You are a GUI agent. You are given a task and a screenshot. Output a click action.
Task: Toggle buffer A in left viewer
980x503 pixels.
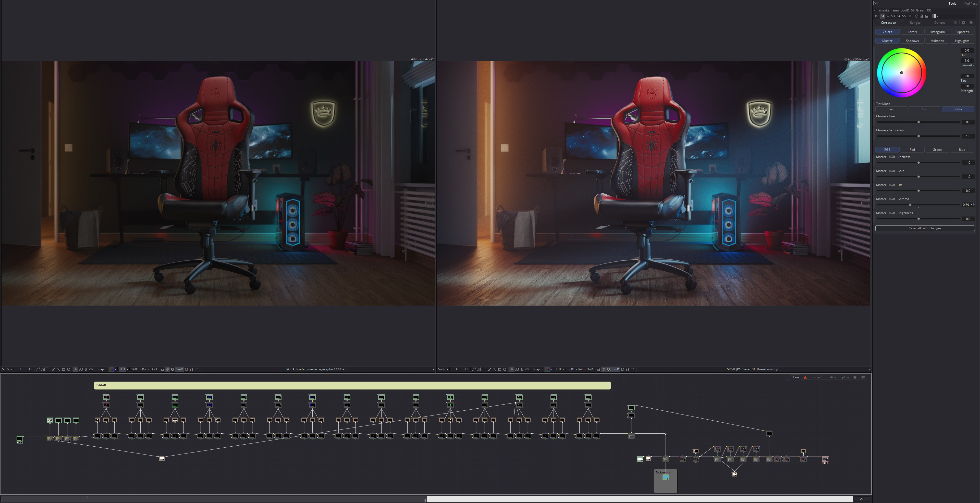click(x=76, y=369)
